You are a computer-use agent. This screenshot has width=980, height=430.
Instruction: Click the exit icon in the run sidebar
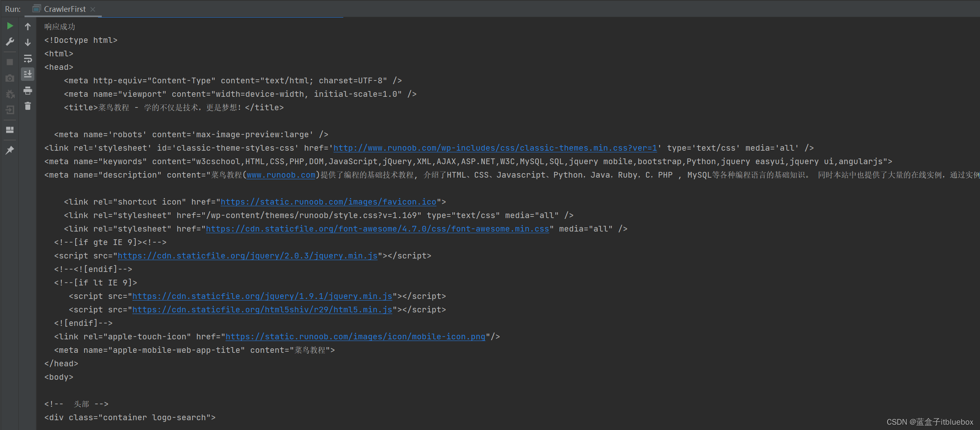[x=10, y=110]
